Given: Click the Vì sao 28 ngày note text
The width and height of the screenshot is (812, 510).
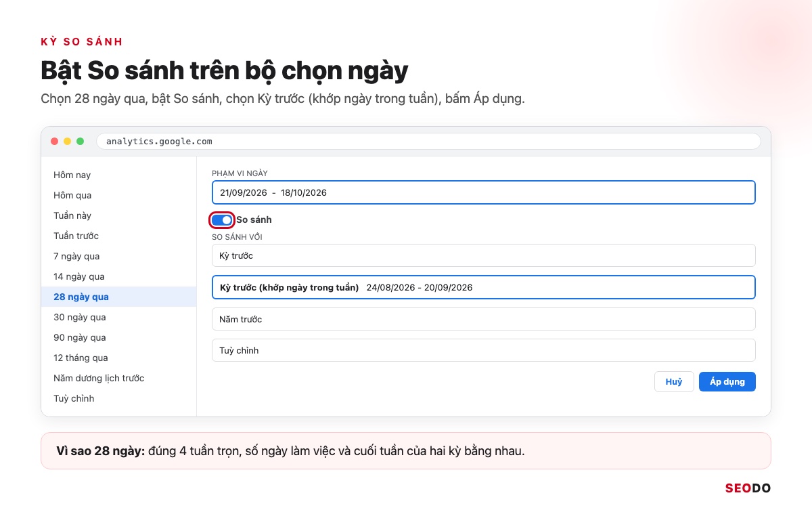Looking at the screenshot, I should pos(290,451).
